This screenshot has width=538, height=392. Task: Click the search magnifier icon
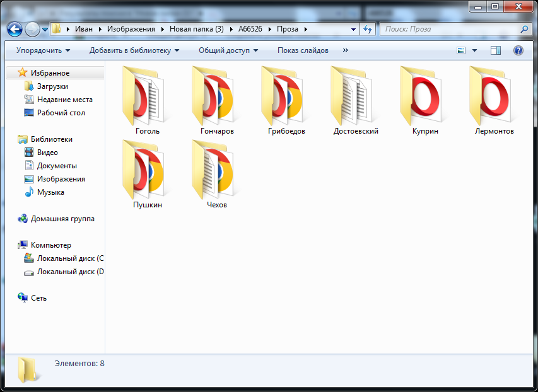[x=524, y=29]
